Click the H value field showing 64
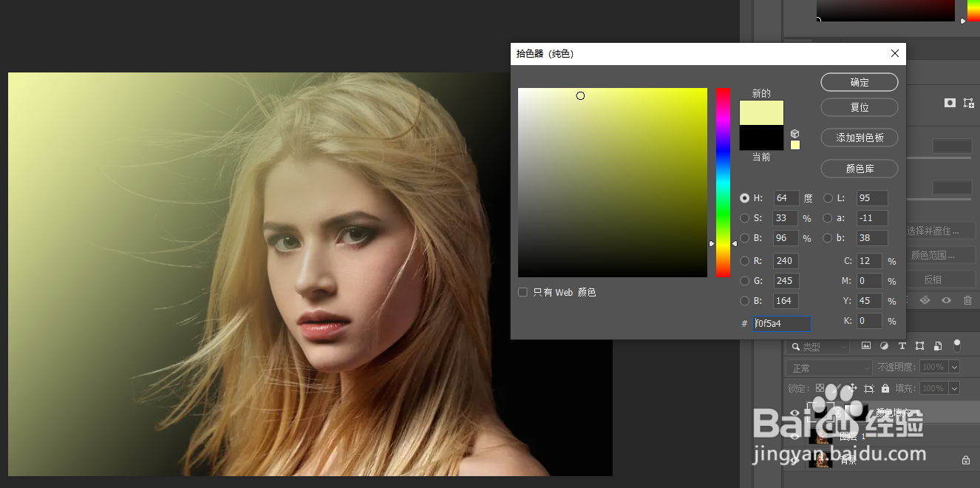 tap(786, 198)
